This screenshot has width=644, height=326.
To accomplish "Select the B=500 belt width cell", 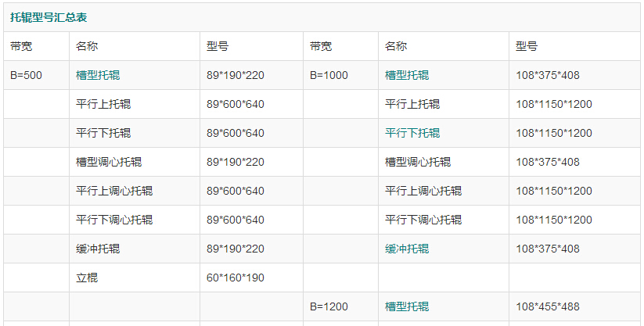I will [26, 76].
